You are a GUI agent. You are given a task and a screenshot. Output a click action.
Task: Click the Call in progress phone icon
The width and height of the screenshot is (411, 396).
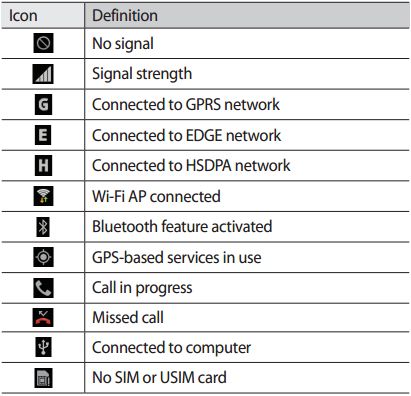(43, 288)
